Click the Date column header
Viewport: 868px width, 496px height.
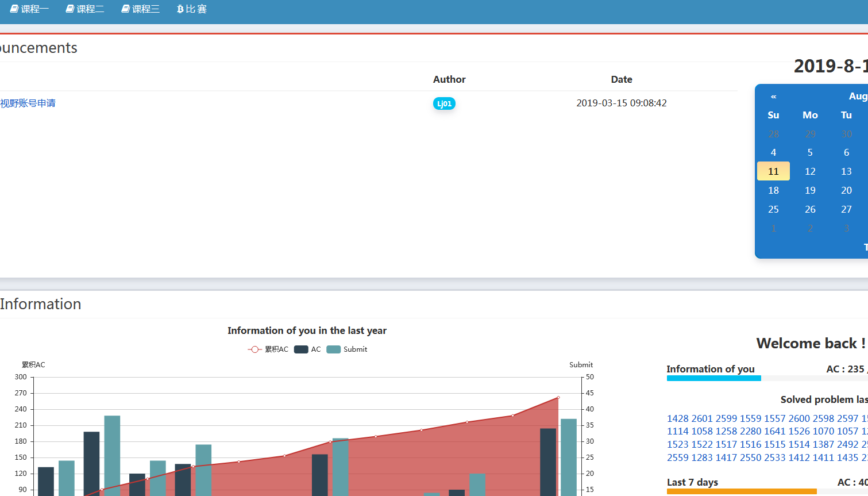coord(622,79)
